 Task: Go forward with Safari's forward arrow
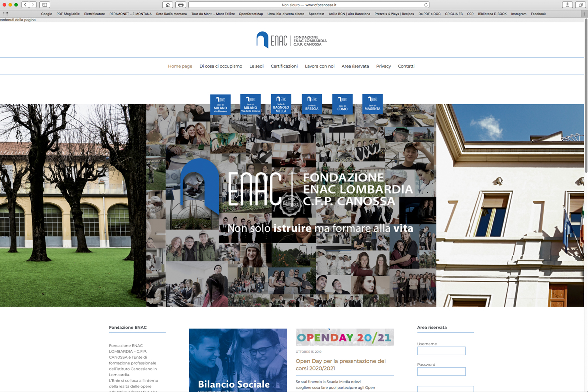pos(33,5)
